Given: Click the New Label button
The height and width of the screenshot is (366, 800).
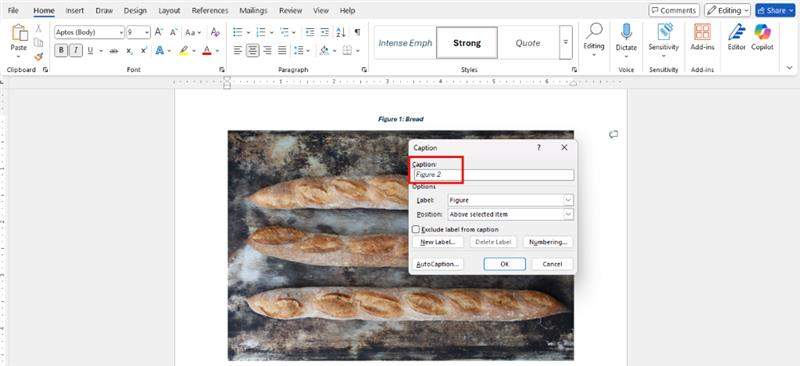Looking at the screenshot, I should click(438, 242).
